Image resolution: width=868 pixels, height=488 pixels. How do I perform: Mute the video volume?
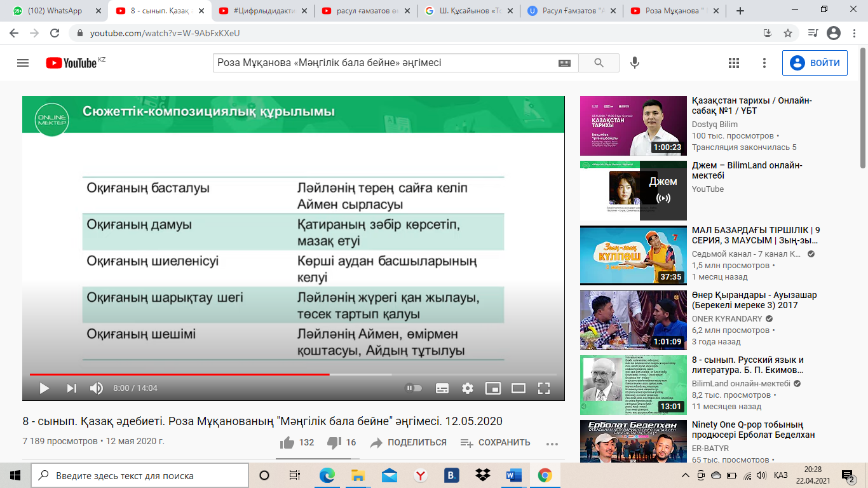(x=97, y=388)
